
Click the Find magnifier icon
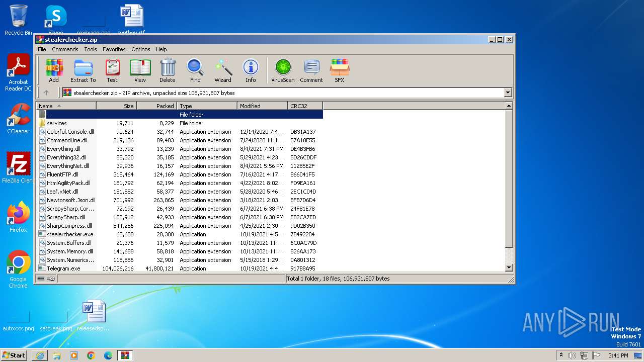click(x=195, y=70)
